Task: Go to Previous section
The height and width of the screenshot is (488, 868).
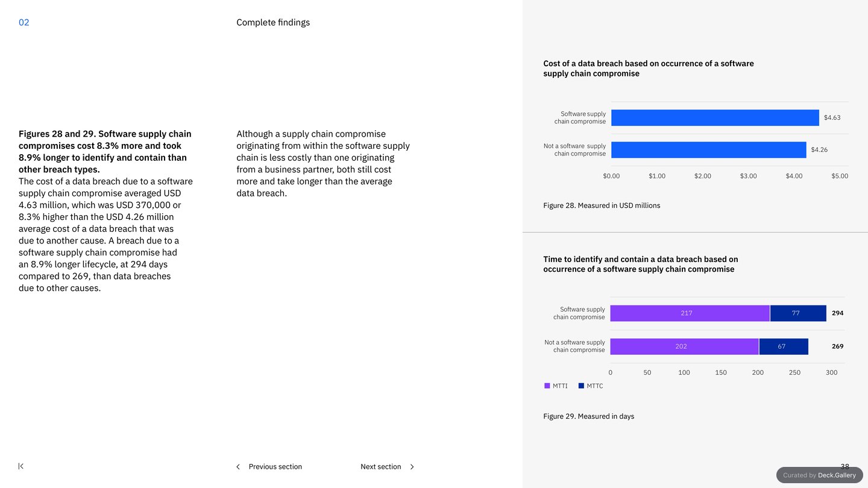Action: 275,467
